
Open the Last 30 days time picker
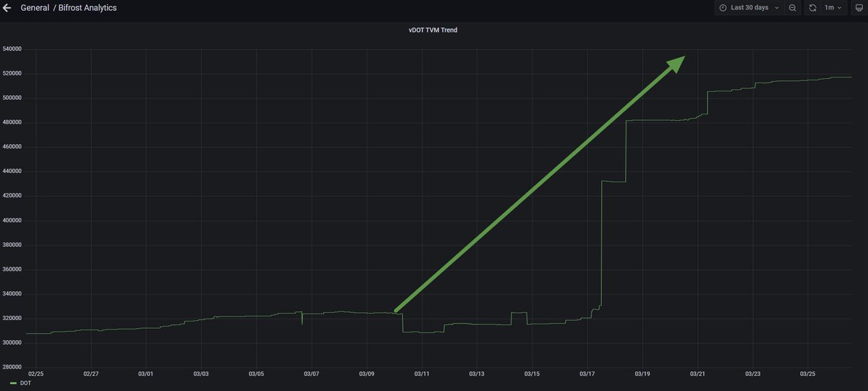749,8
